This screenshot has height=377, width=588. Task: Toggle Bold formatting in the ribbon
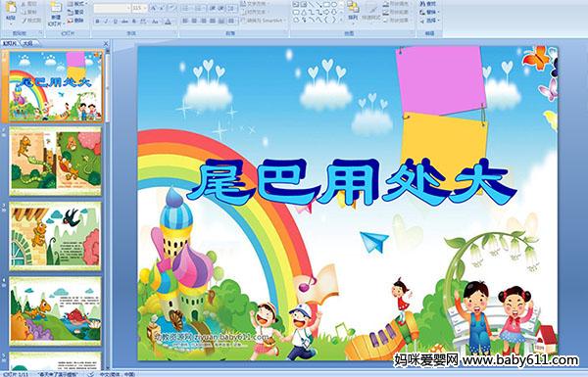point(97,22)
